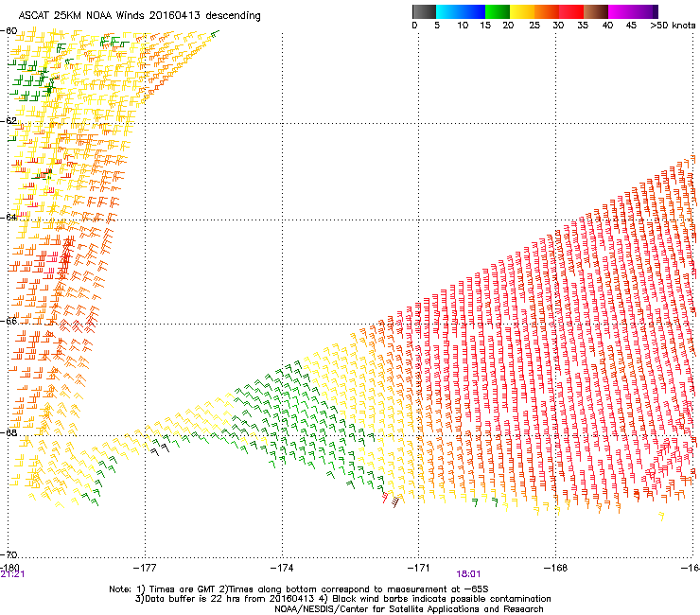
Task: Click the legend value 5
Action: click(437, 26)
